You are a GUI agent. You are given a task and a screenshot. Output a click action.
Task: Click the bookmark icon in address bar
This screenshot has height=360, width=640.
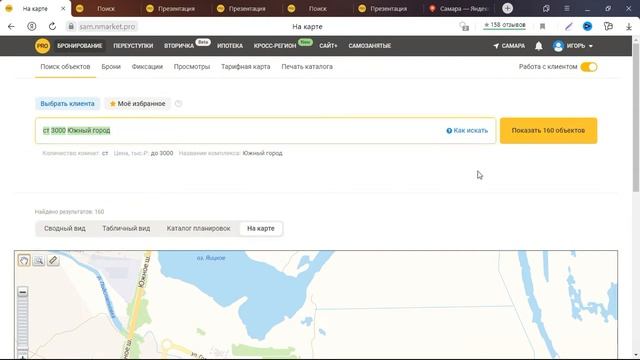point(542,27)
